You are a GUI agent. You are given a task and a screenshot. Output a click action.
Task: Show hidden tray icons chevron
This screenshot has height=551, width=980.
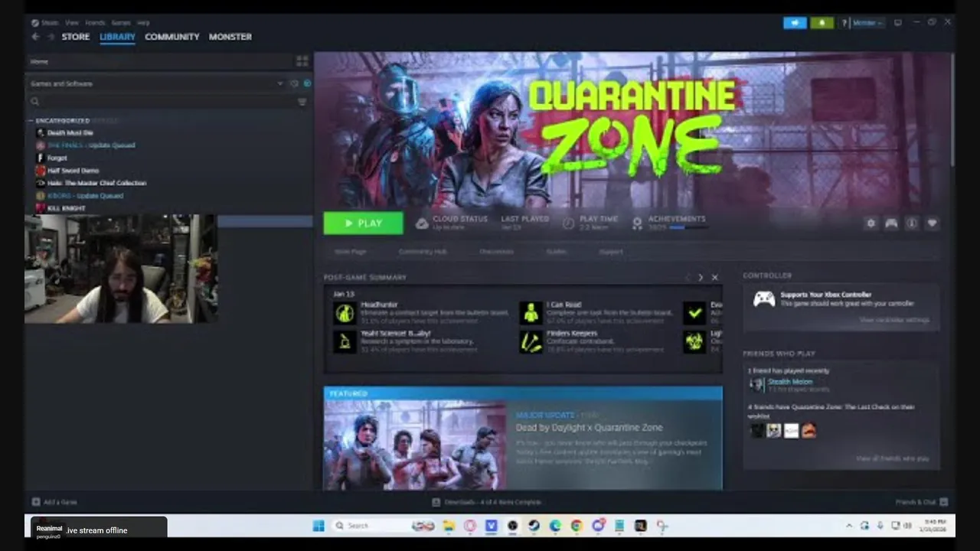coord(848,526)
